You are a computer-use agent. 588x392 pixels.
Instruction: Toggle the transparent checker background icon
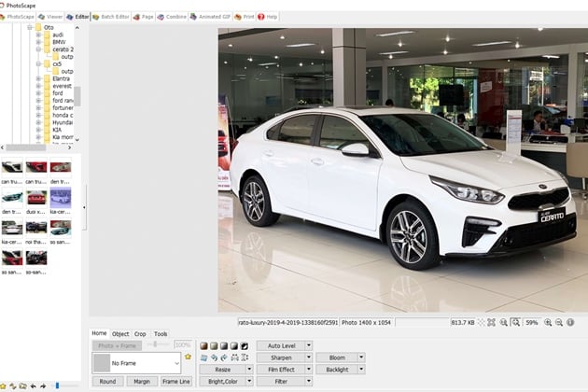click(481, 323)
